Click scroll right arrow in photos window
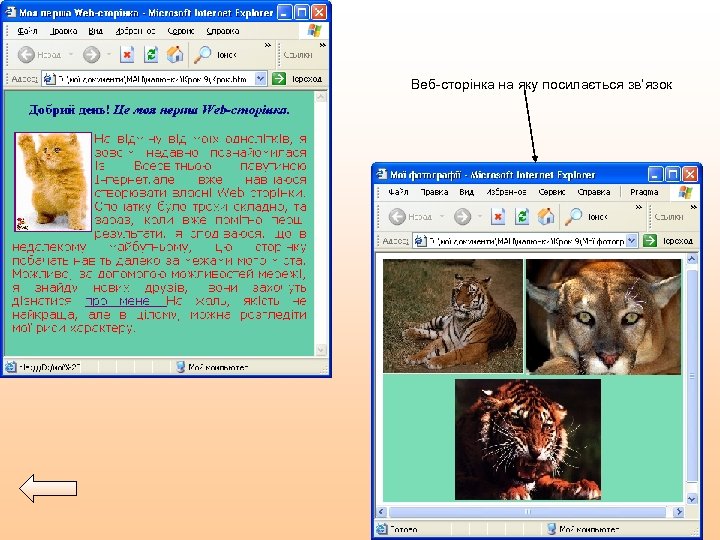The width and height of the screenshot is (720, 540). [x=680, y=512]
